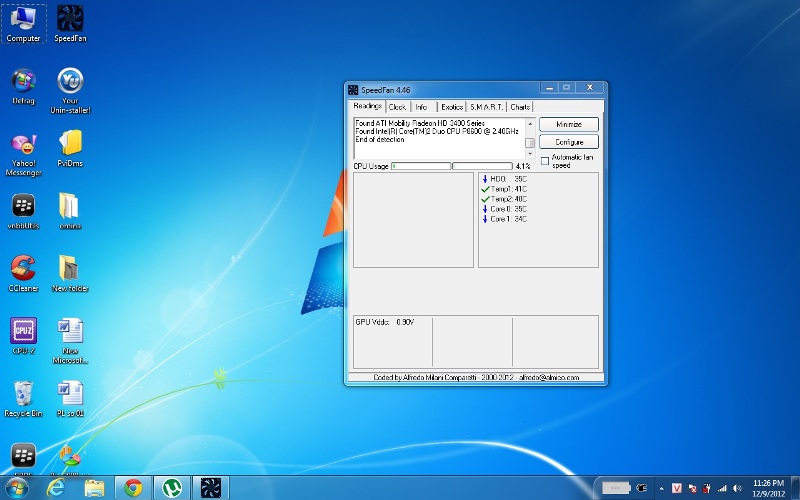Screen dimensions: 800x500
Task: Open Internet Explorer from the taskbar
Action: (57, 487)
